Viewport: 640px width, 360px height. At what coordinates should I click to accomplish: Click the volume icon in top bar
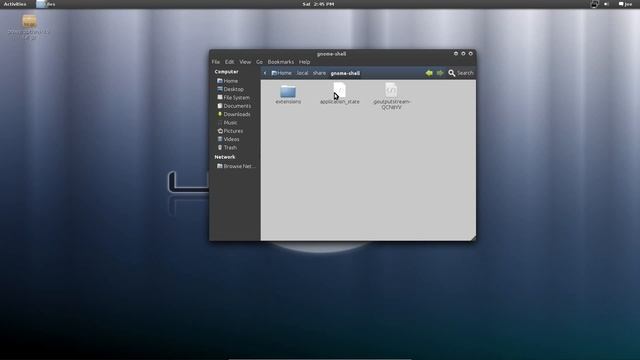tap(607, 4)
